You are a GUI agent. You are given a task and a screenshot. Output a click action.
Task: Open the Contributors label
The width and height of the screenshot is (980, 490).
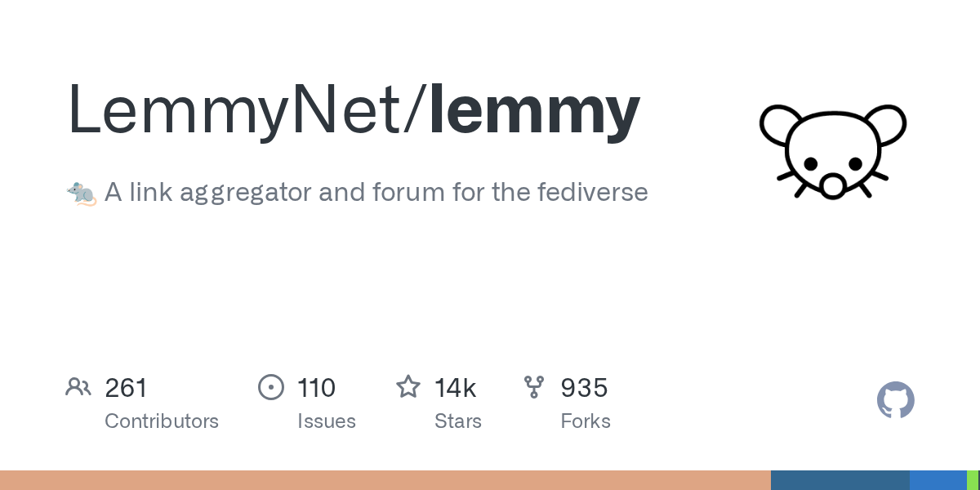coord(162,421)
